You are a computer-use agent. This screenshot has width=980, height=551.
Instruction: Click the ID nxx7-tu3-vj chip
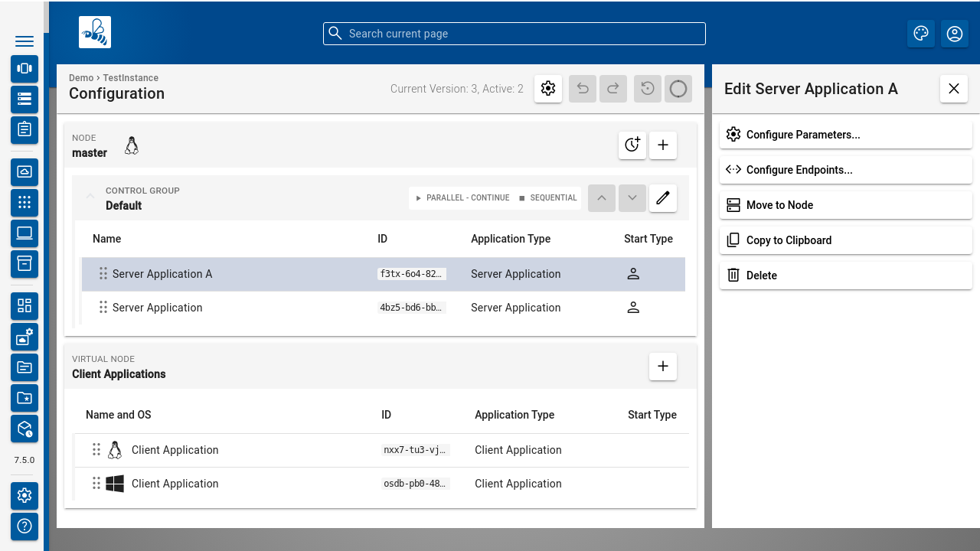coord(416,450)
